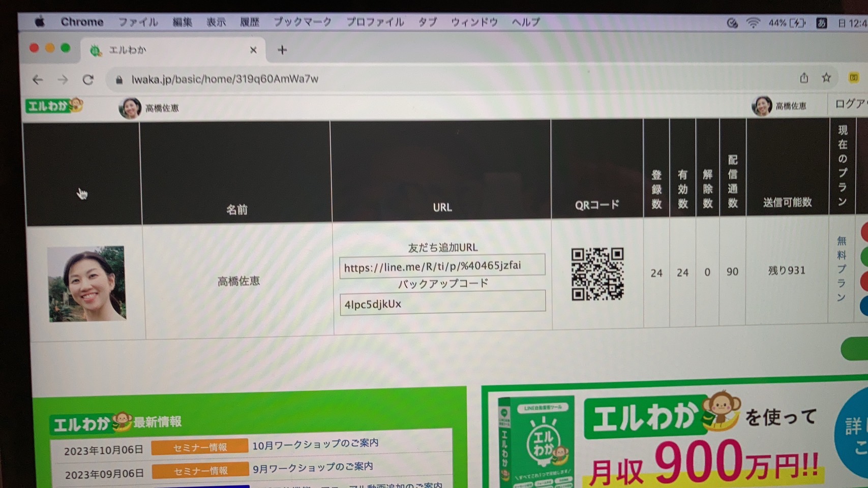Click the 2023年09月06日 date
Image resolution: width=868 pixels, height=488 pixels.
coord(104,474)
